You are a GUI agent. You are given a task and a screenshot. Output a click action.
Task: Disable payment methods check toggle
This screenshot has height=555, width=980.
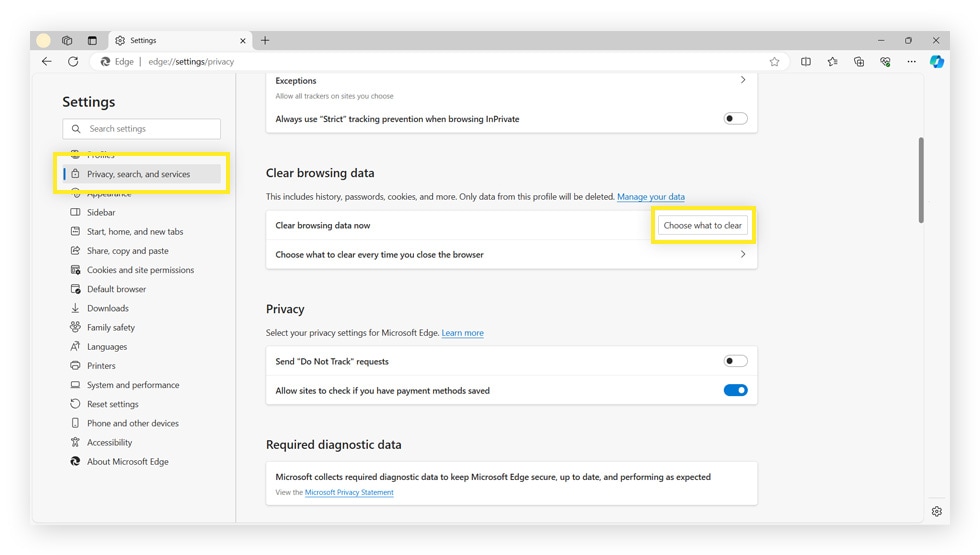pyautogui.click(x=735, y=390)
